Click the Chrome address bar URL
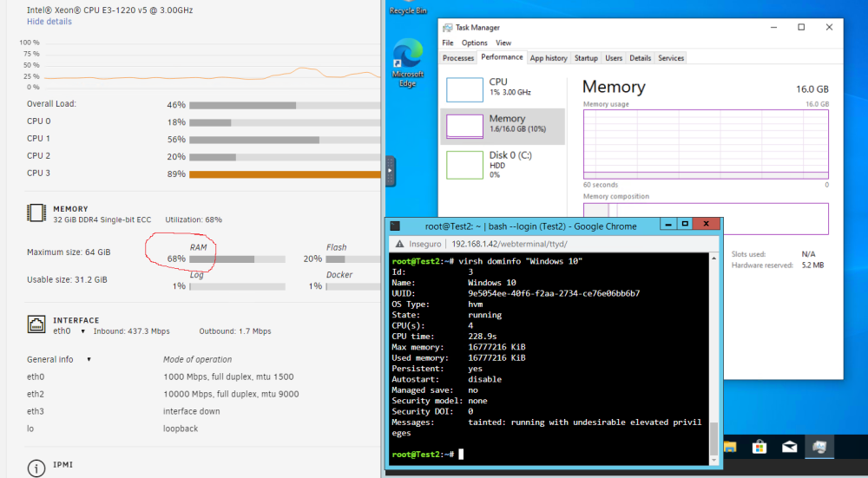The image size is (868, 478). (510, 244)
